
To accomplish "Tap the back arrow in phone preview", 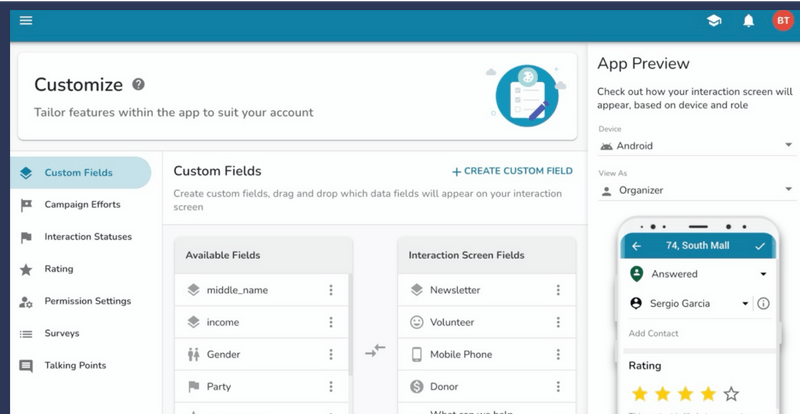I will pos(636,245).
